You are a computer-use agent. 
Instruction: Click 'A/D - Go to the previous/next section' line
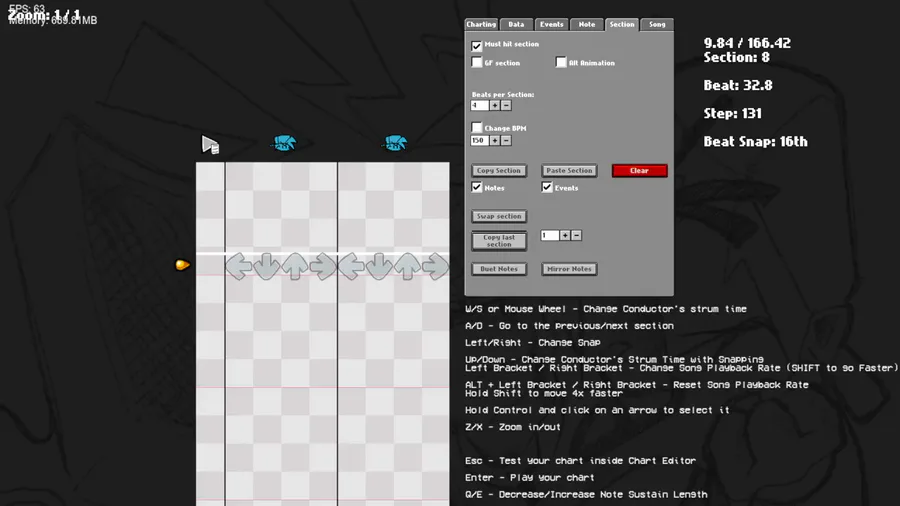pos(569,325)
